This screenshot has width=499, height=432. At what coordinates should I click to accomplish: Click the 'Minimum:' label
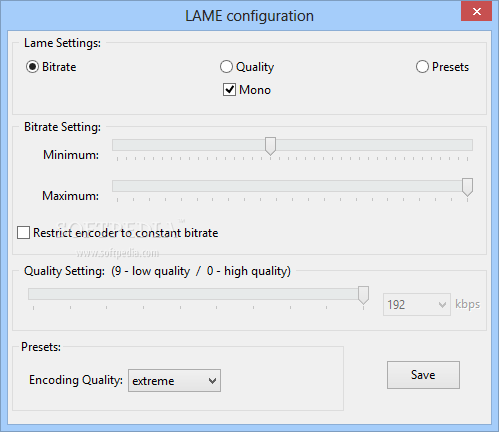point(71,155)
